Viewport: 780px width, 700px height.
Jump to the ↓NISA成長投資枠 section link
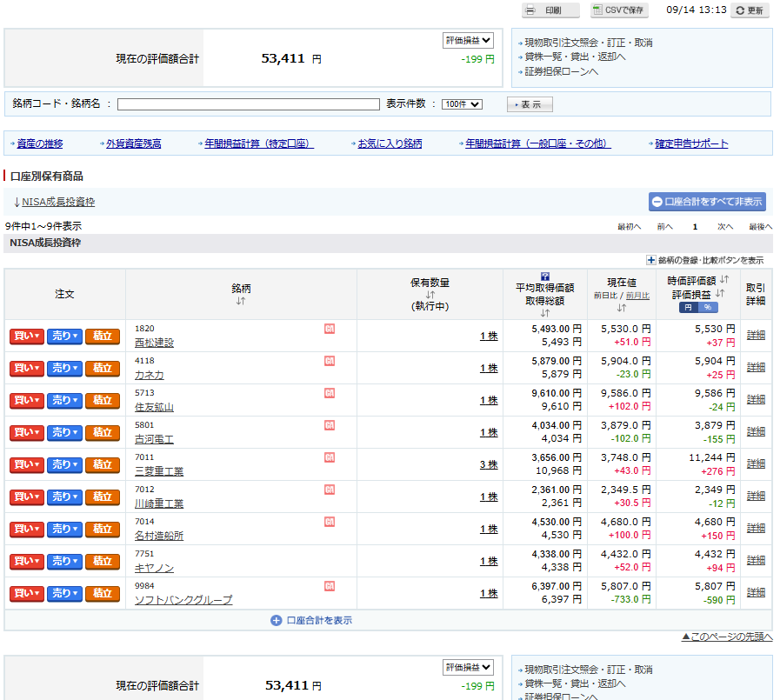tap(58, 202)
